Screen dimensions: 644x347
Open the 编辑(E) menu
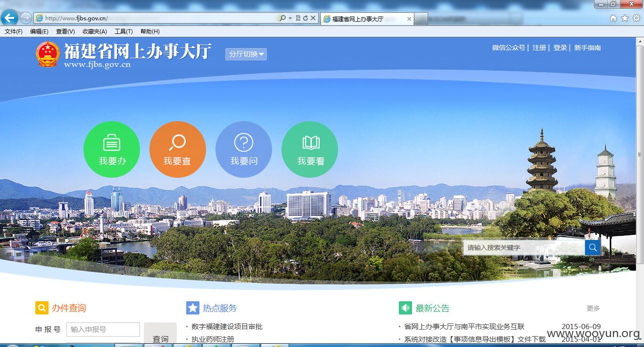click(39, 32)
